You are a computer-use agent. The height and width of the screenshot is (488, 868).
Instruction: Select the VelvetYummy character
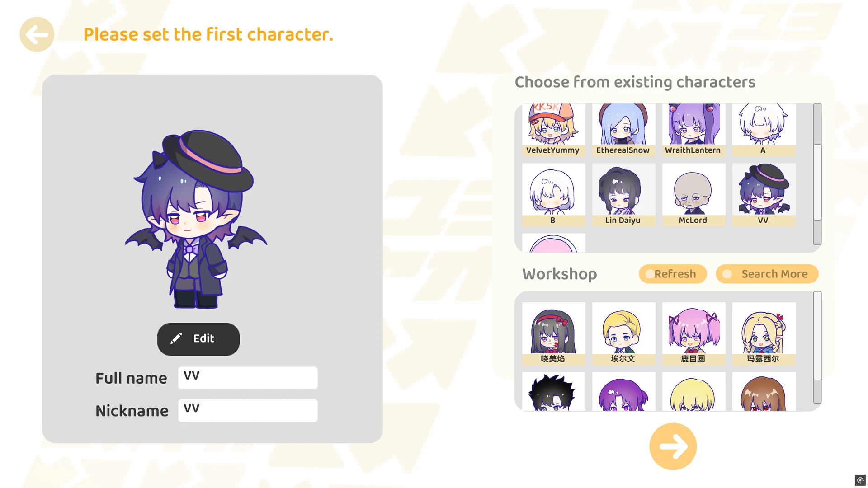(553, 130)
